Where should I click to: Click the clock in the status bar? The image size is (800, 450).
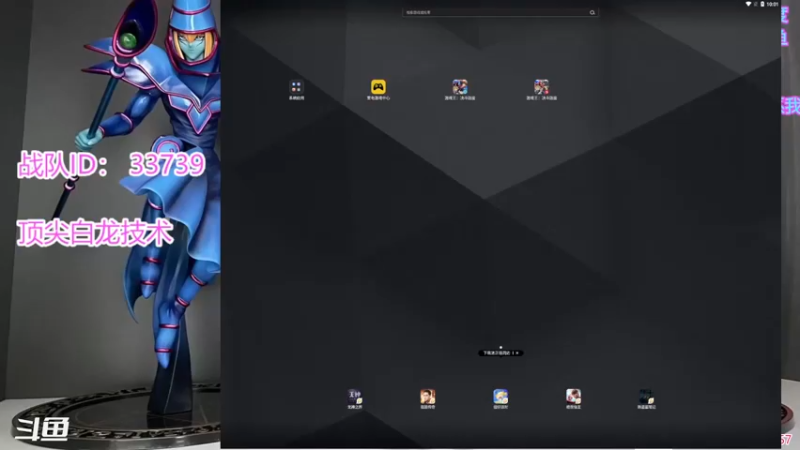[x=772, y=4]
